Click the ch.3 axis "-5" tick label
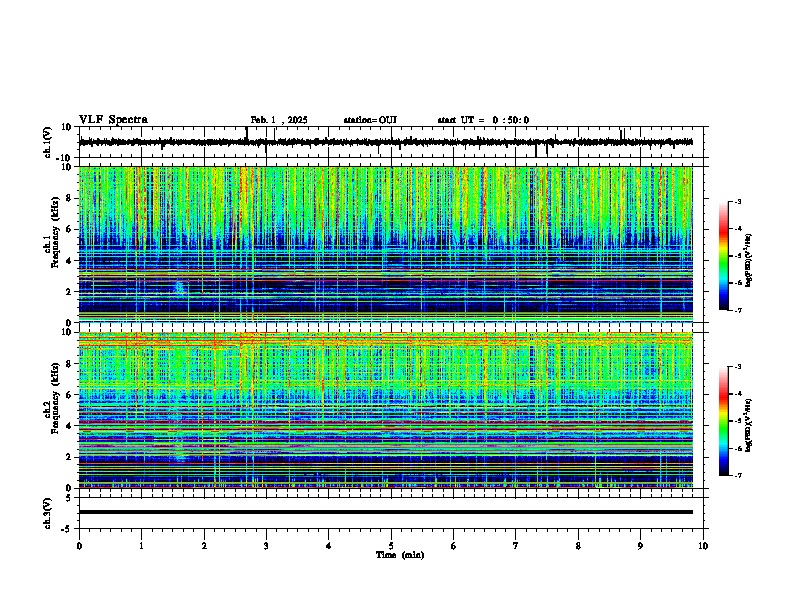The height and width of the screenshot is (612, 792). pos(67,529)
